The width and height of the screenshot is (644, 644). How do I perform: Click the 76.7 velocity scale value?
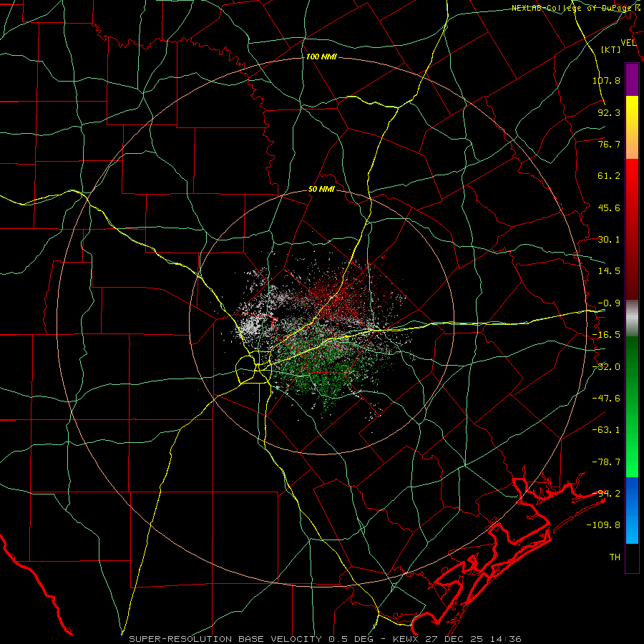[x=609, y=144]
